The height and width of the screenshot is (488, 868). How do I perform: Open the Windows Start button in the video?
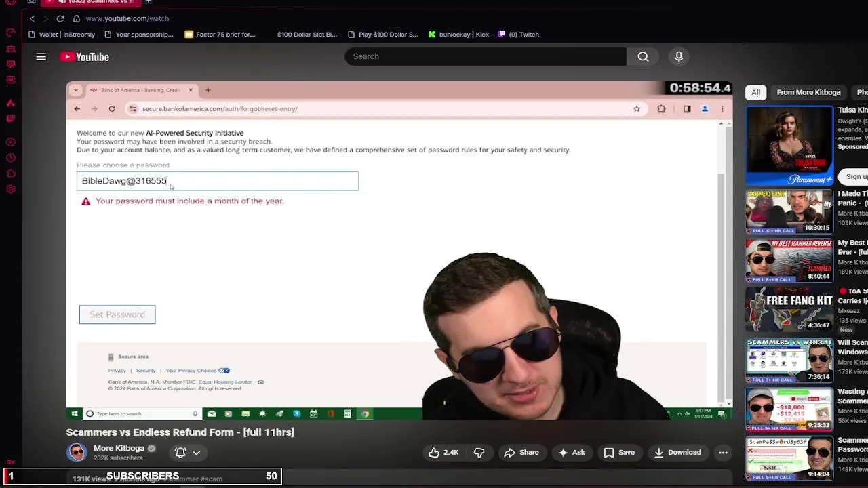tap(75, 413)
